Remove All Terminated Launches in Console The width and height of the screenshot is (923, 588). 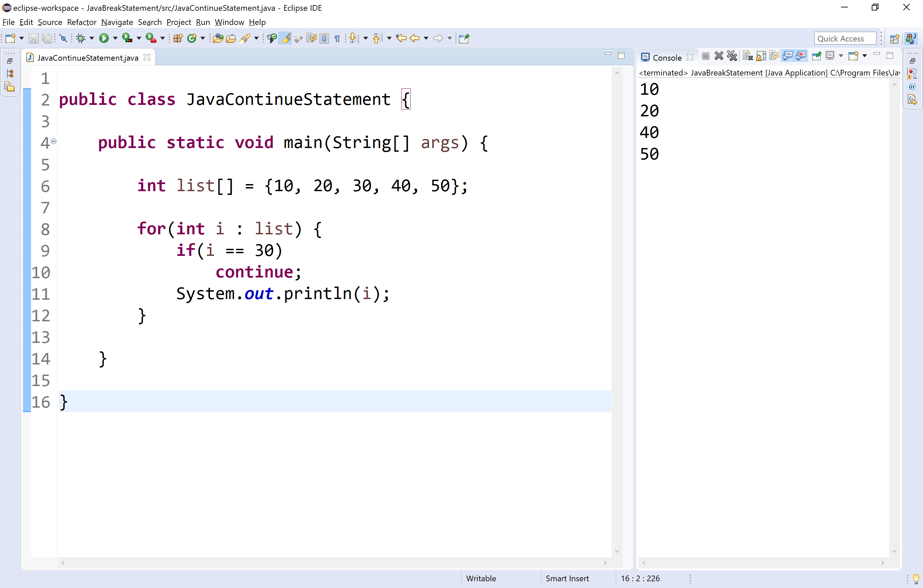732,56
